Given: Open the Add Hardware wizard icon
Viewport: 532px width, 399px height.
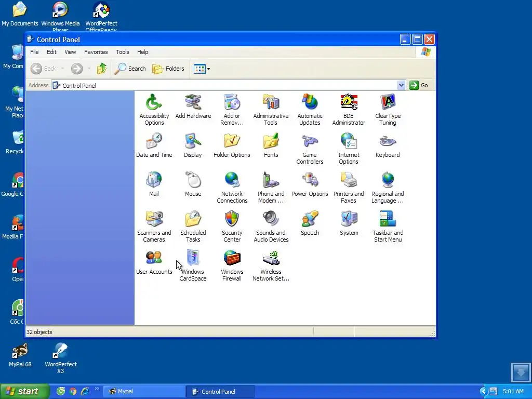Looking at the screenshot, I should point(193,106).
